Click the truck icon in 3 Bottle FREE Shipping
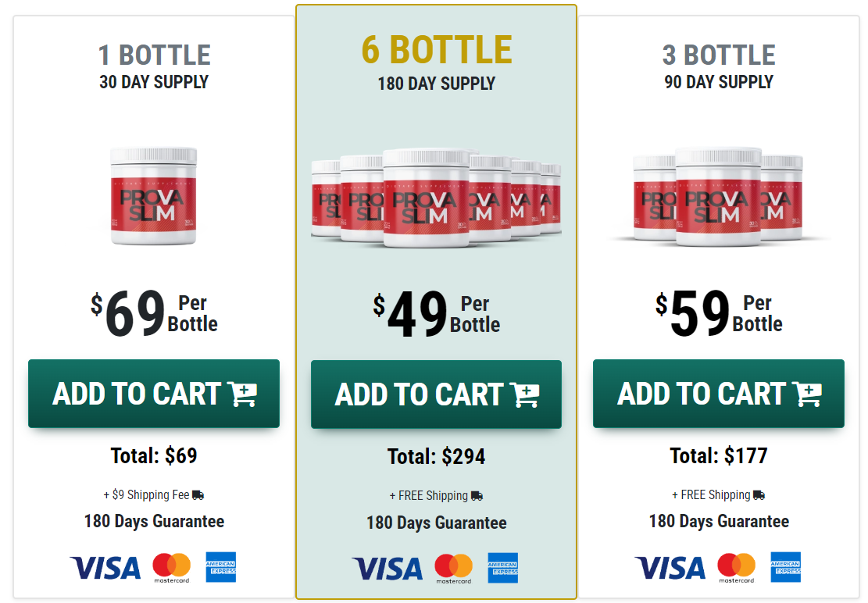The width and height of the screenshot is (868, 603). tap(759, 494)
